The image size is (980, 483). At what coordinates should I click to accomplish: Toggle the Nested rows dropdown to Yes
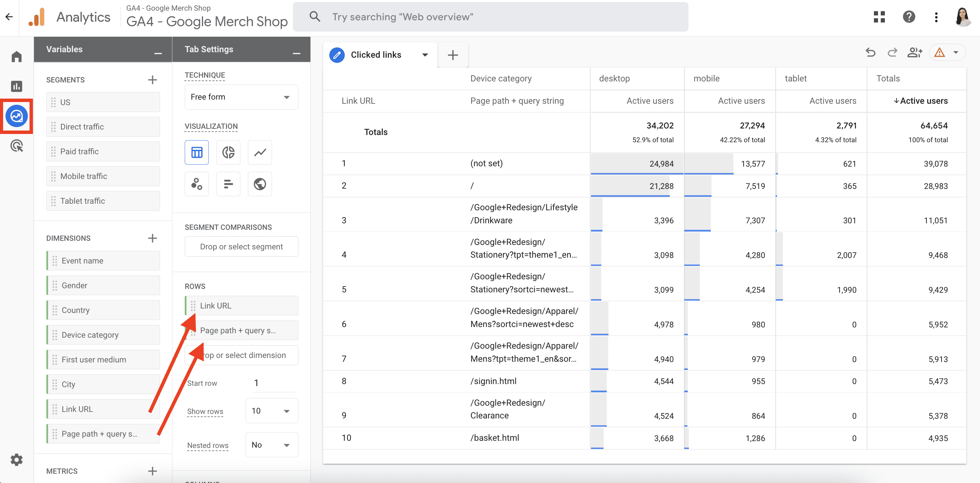(x=272, y=446)
